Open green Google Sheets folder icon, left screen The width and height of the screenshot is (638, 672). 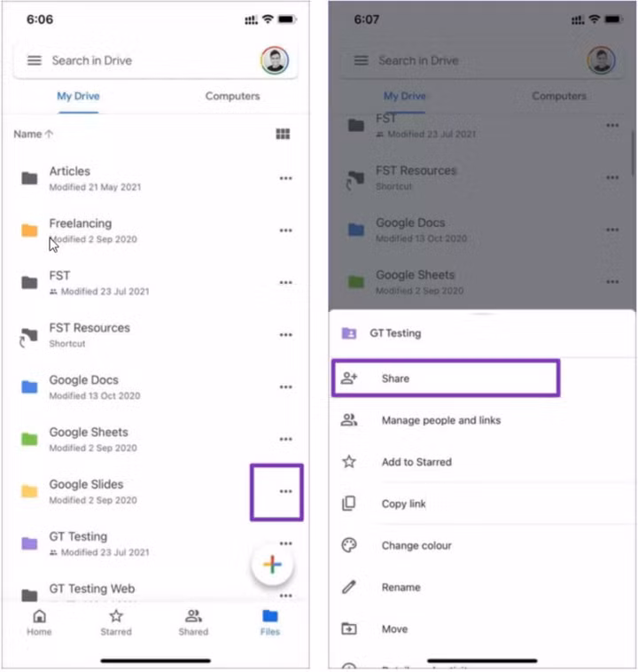click(x=29, y=440)
